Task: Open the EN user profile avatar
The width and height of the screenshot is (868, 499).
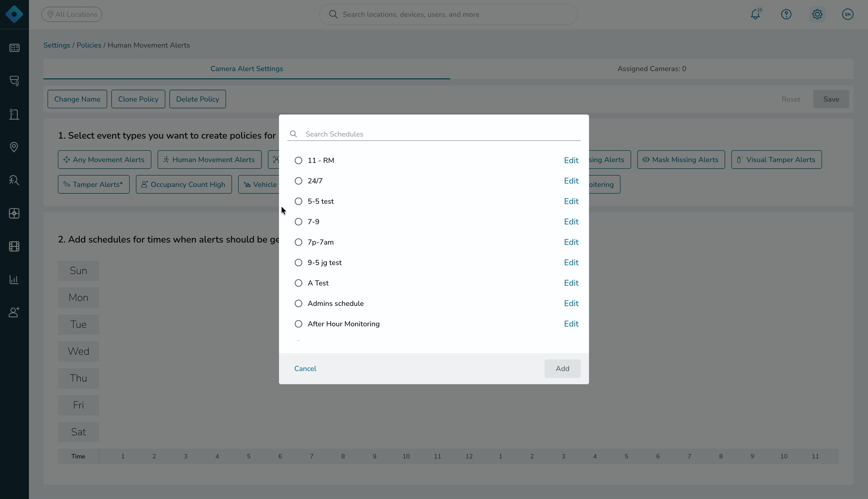Action: pos(847,14)
